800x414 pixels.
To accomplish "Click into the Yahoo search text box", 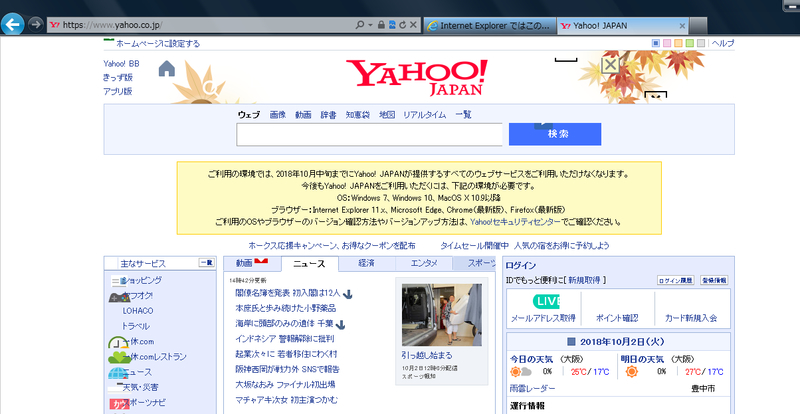I will pos(369,134).
